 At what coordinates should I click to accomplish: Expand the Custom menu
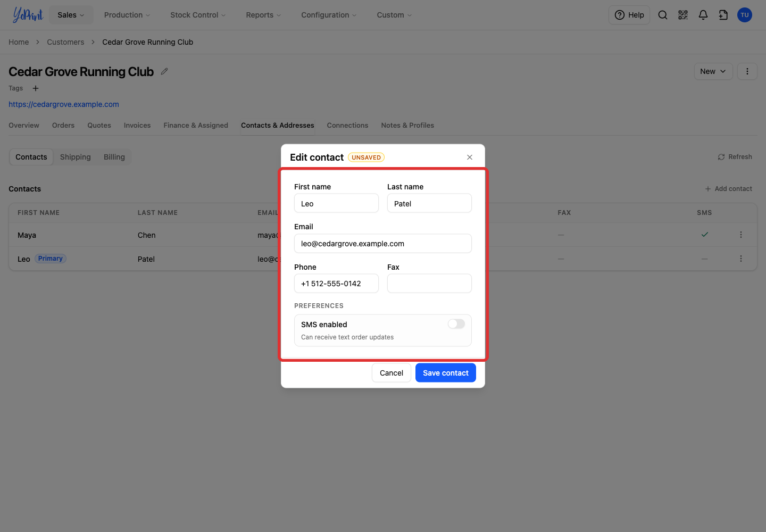tap(394, 15)
